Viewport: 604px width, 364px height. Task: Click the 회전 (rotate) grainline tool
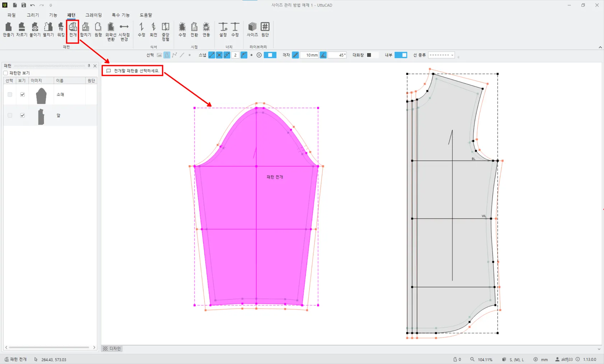pyautogui.click(x=153, y=29)
